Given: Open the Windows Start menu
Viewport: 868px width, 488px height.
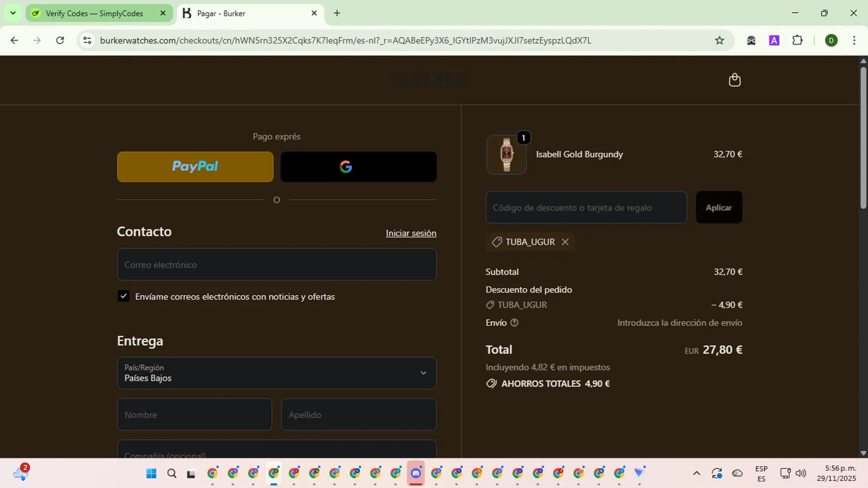Looking at the screenshot, I should coord(151,474).
